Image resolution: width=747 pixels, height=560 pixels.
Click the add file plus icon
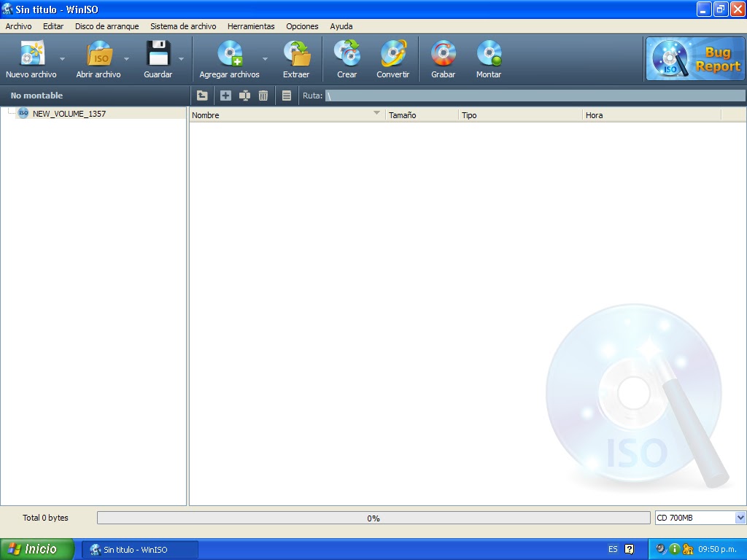coord(225,96)
